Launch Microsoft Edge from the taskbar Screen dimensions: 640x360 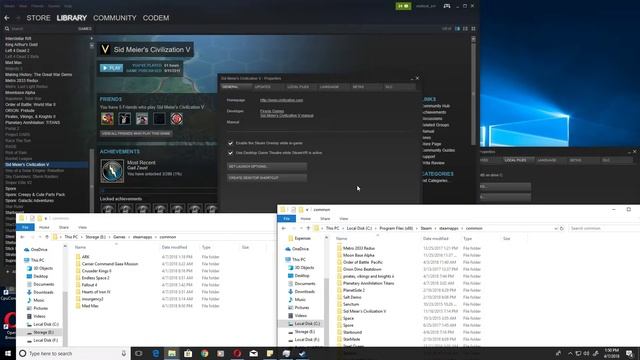(x=156, y=353)
